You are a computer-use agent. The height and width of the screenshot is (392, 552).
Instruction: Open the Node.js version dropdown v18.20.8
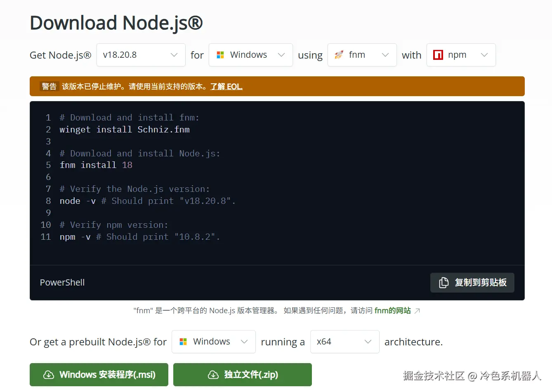click(x=141, y=55)
